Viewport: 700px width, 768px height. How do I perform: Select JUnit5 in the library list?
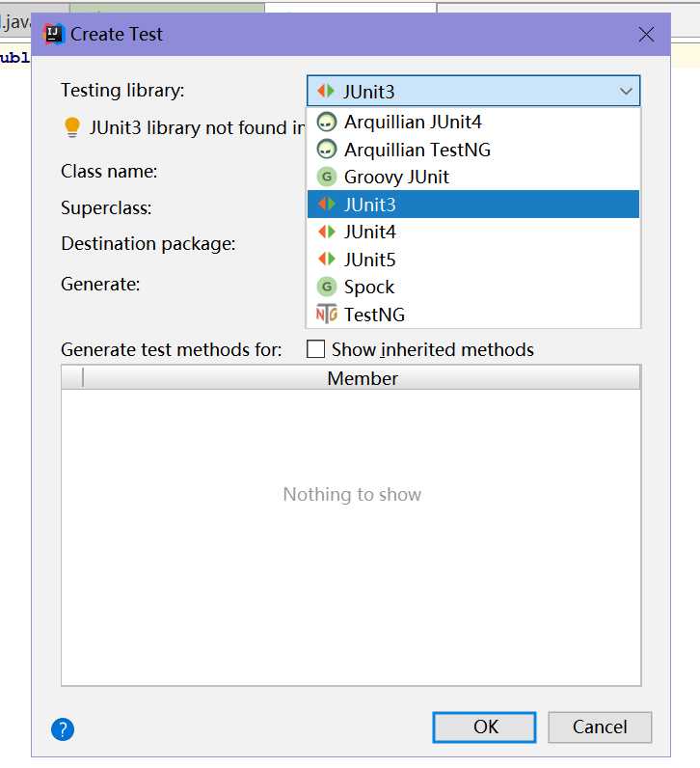coord(472,260)
